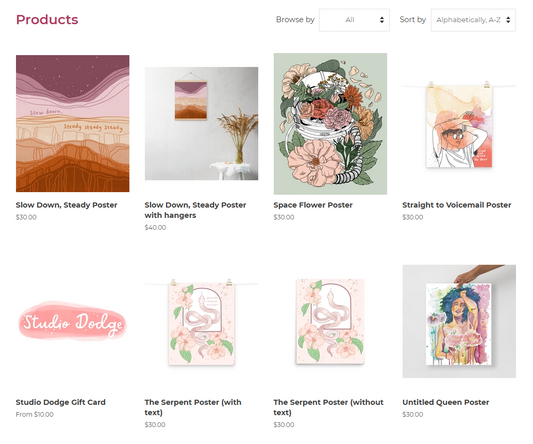Click $30.00 under The Serpent Poster (with text)
Screen dimensions: 533x444
tap(155, 425)
